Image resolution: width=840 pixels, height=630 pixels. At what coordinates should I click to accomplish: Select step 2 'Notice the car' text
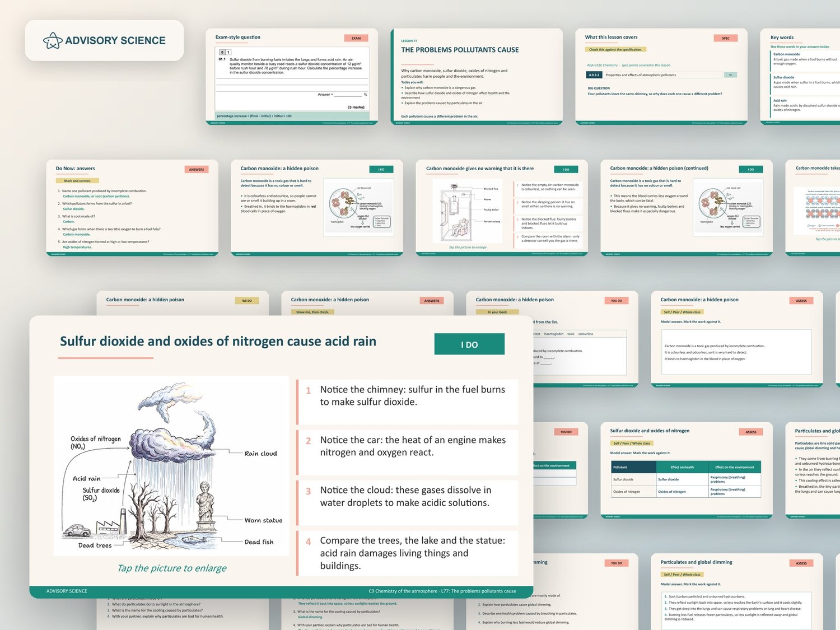(413, 446)
